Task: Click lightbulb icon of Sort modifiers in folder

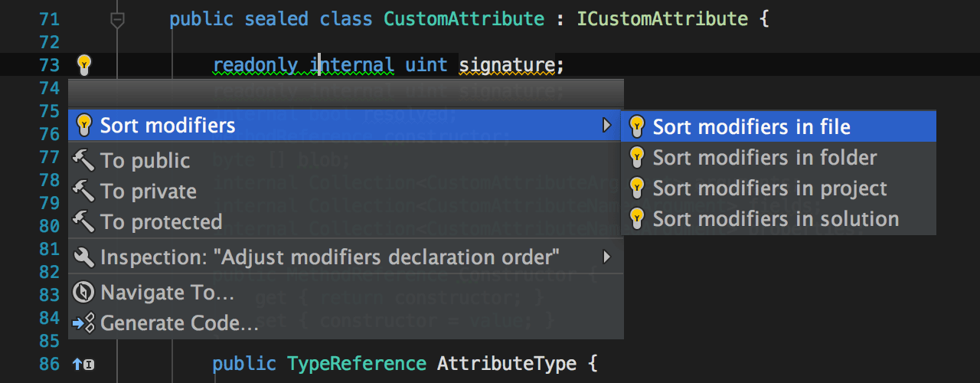Action: (x=636, y=157)
